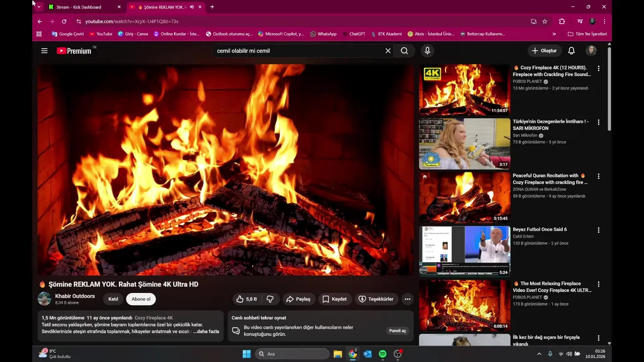Click Teşekkürler thanks button
Screen dimensions: 644x362
[x=376, y=299]
